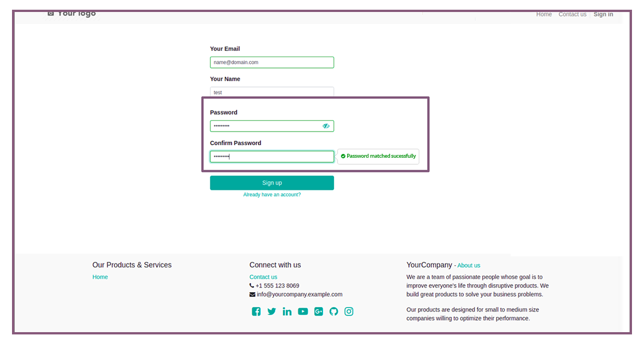Focus the Your Email input field
Image resolution: width=644 pixels, height=347 pixels.
(x=272, y=62)
